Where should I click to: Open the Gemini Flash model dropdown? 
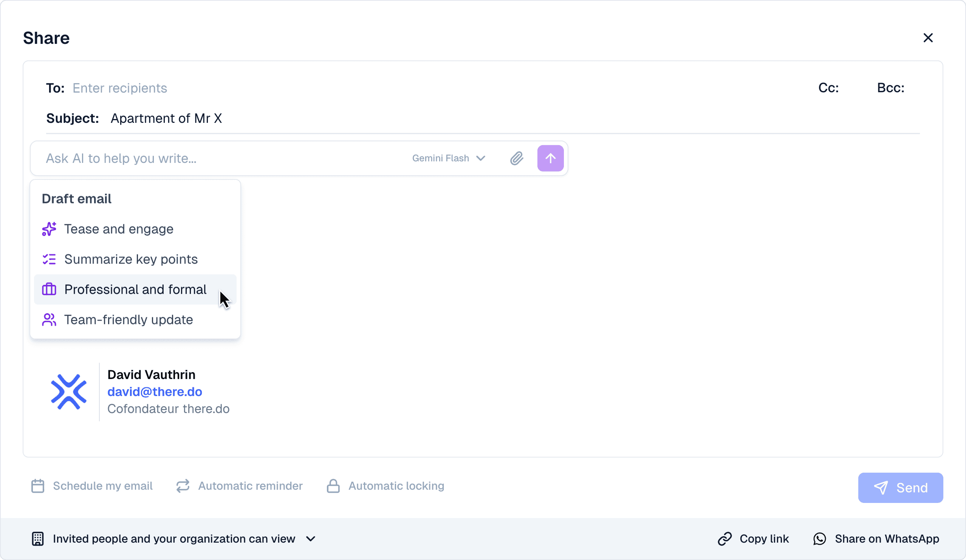449,158
